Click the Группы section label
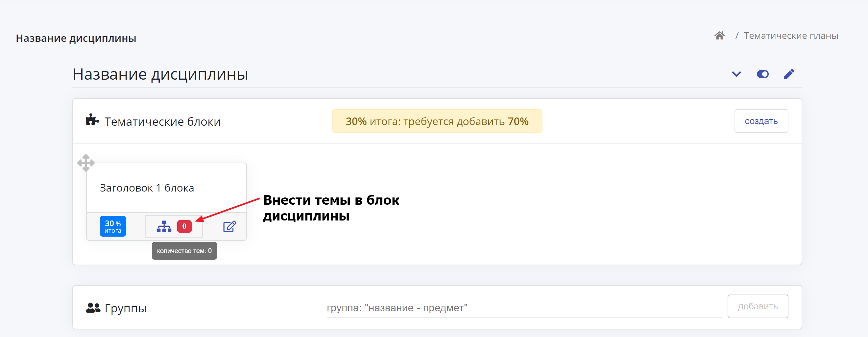Viewport: 868px width, 337px height. click(125, 308)
